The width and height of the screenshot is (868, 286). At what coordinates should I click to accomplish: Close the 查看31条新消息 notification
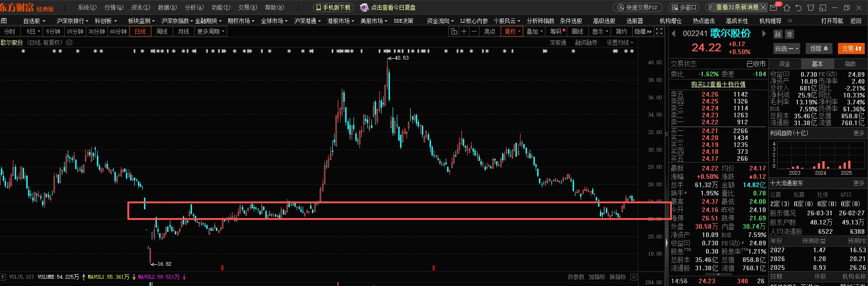763,7
